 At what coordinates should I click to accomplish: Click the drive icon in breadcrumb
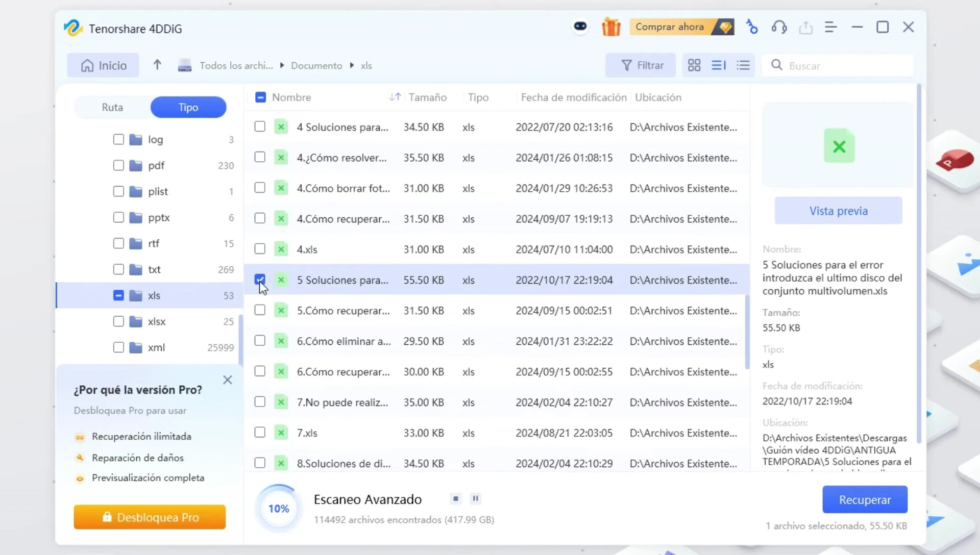[185, 65]
